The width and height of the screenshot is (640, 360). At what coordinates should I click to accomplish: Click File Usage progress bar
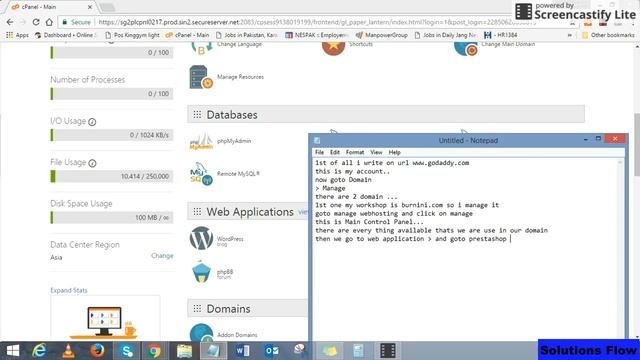[112, 176]
